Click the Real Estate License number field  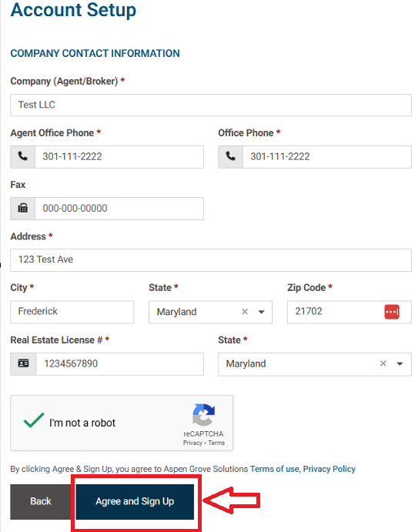pos(120,363)
